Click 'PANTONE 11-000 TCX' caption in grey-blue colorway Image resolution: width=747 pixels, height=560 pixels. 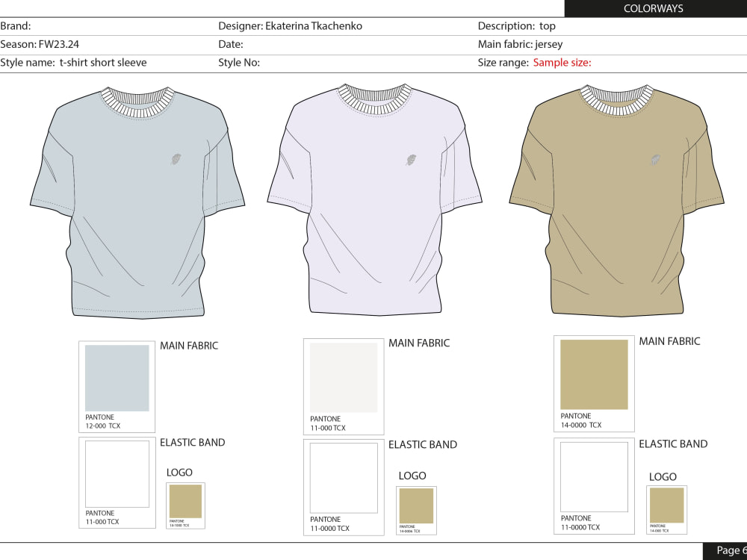102,517
